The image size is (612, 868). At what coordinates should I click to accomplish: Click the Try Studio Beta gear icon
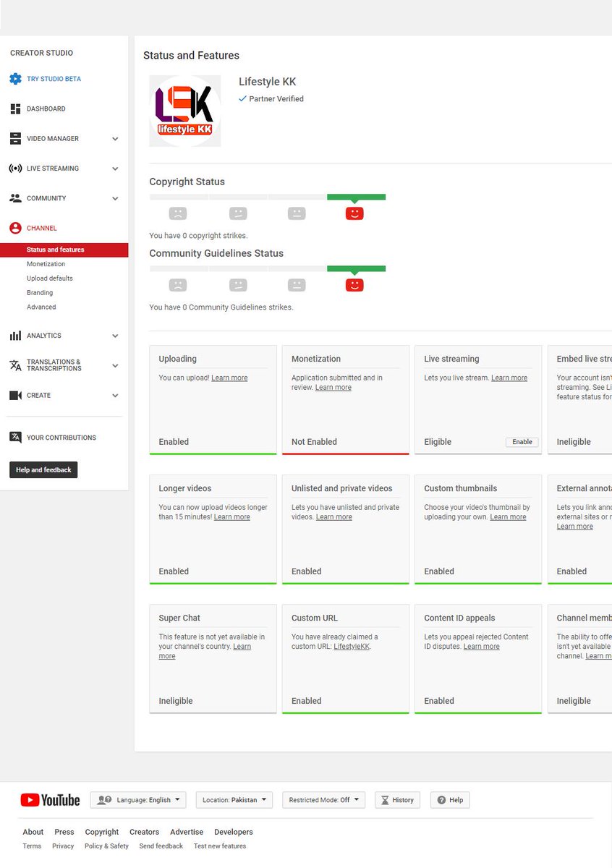pos(15,79)
